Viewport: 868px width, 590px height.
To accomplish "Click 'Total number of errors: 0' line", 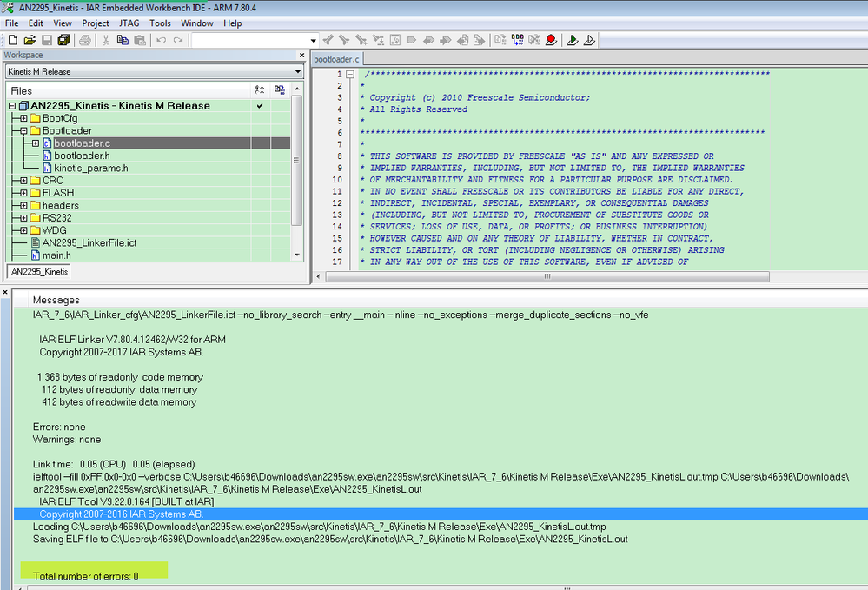I will coord(86,576).
